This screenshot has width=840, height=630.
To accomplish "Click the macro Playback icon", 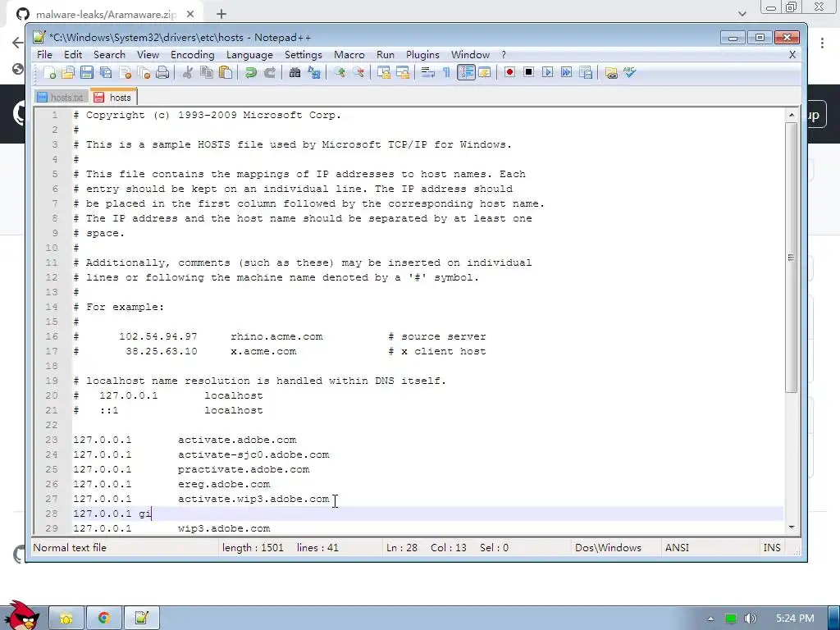I will [x=547, y=72].
